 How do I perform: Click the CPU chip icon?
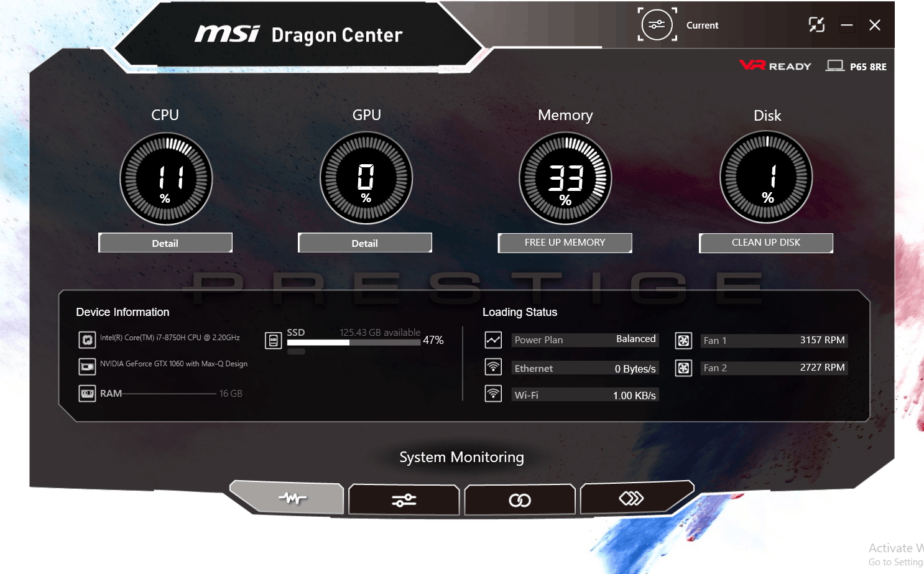click(x=87, y=340)
